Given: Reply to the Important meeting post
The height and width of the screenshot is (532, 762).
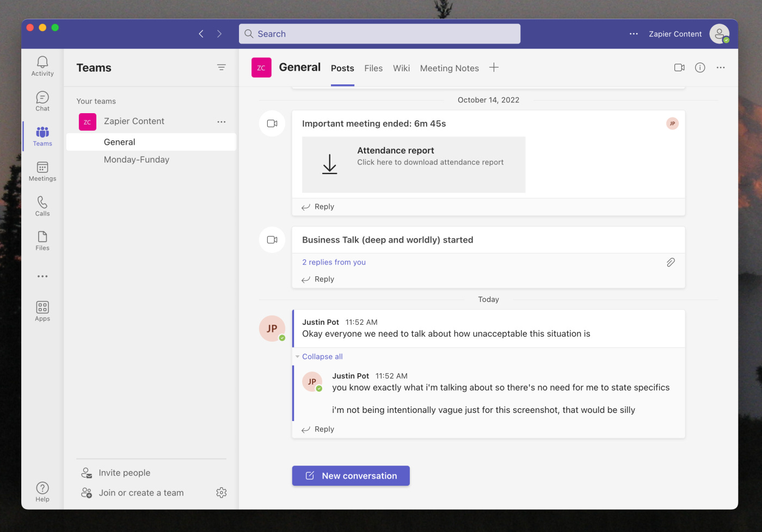Looking at the screenshot, I should click(x=318, y=207).
